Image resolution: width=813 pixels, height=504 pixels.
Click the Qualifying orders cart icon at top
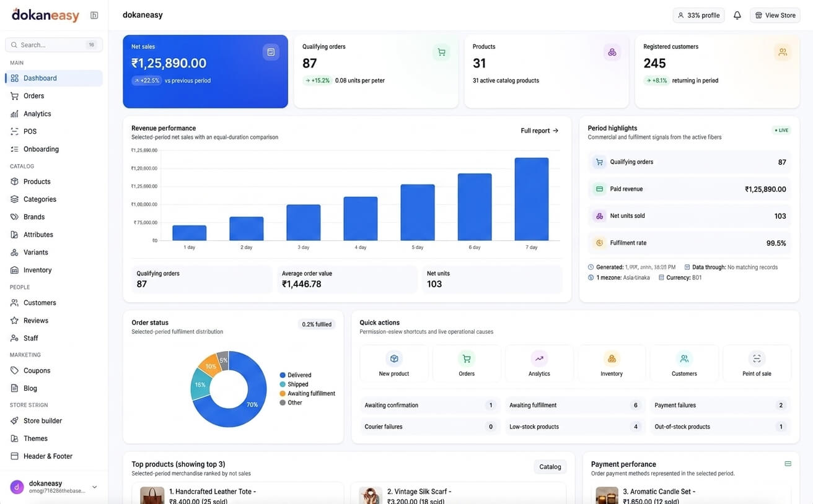click(x=441, y=52)
